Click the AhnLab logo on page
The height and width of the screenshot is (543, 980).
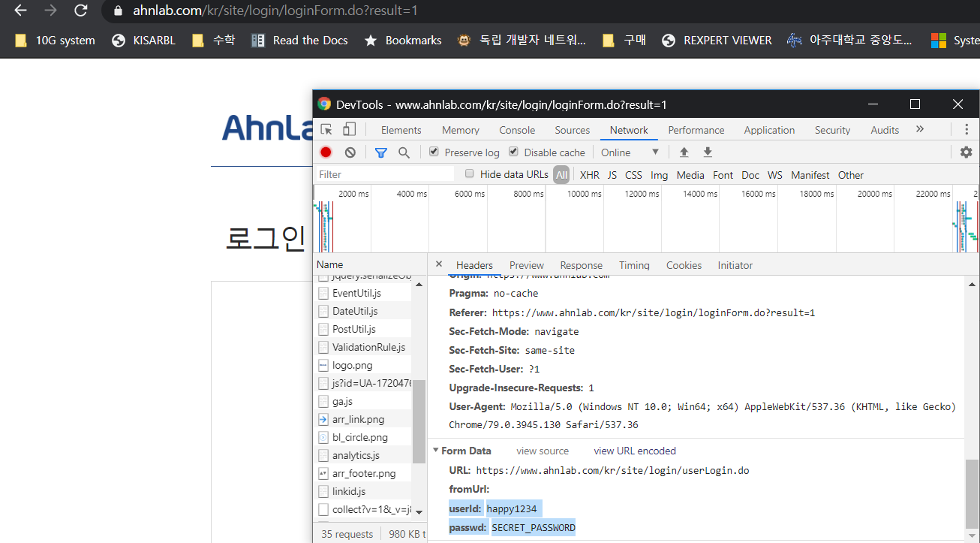tap(267, 127)
